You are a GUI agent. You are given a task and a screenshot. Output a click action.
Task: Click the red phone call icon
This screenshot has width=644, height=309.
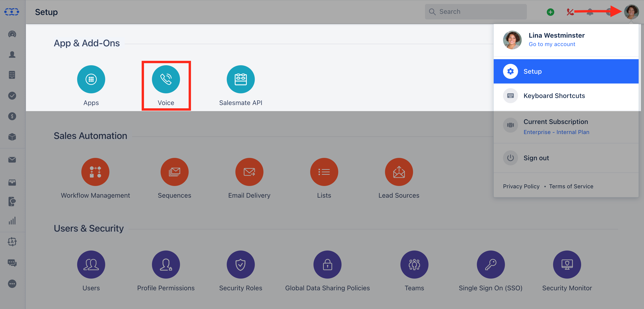pyautogui.click(x=570, y=12)
